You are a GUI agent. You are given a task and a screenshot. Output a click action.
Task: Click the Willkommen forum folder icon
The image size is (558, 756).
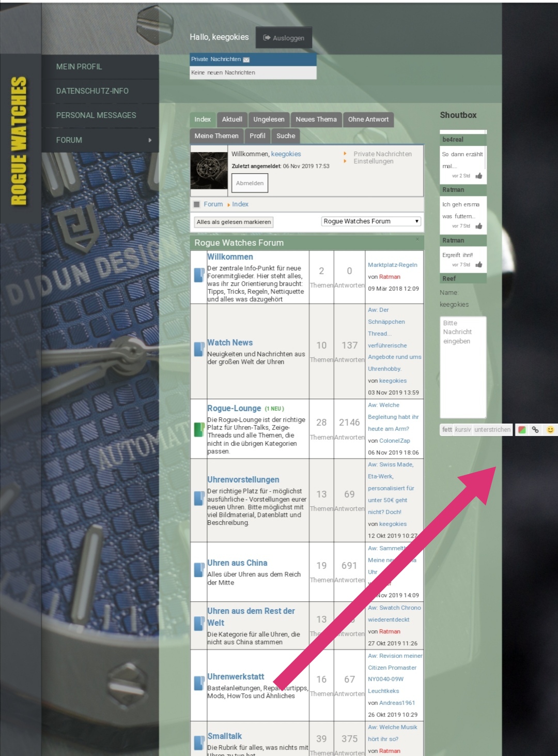pos(199,275)
